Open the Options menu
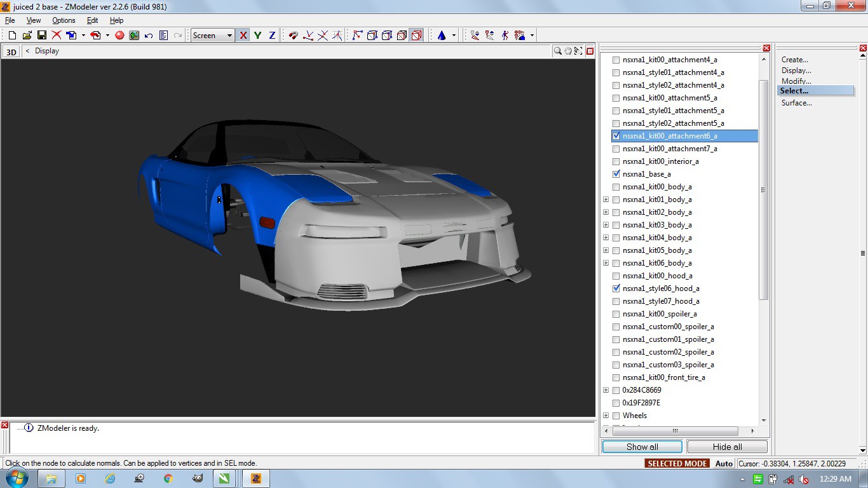The width and height of the screenshot is (868, 488). coord(64,20)
